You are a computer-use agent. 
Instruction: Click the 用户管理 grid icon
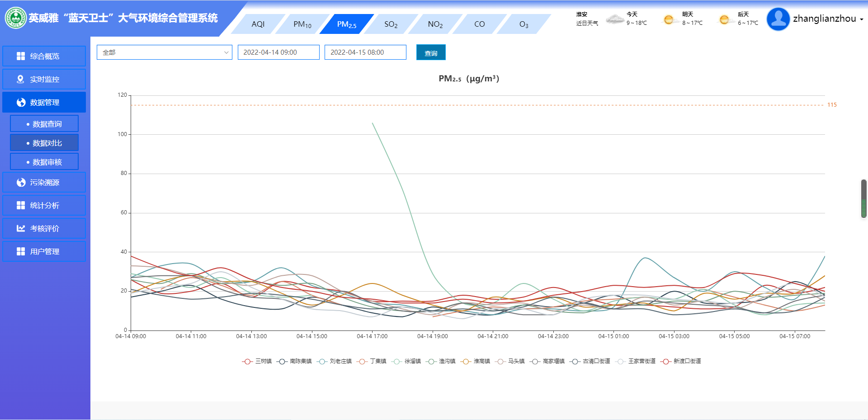point(21,251)
